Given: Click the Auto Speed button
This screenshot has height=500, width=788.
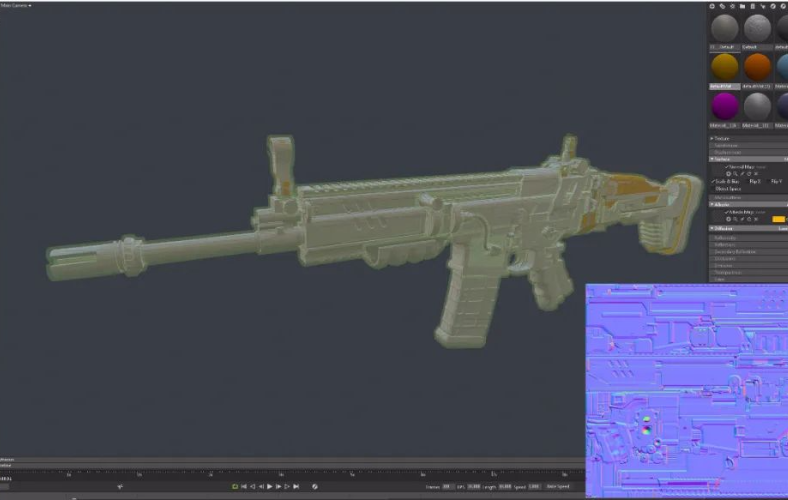Looking at the screenshot, I should click(558, 486).
